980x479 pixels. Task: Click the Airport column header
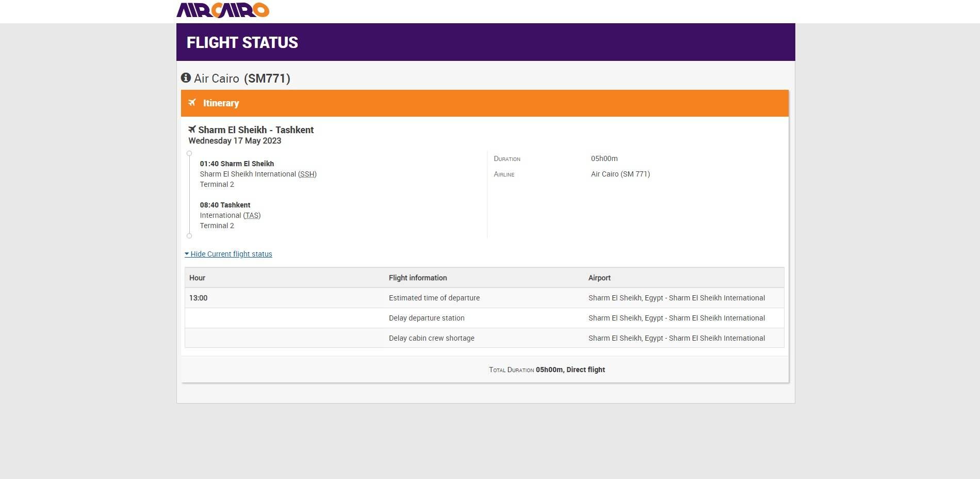click(599, 278)
